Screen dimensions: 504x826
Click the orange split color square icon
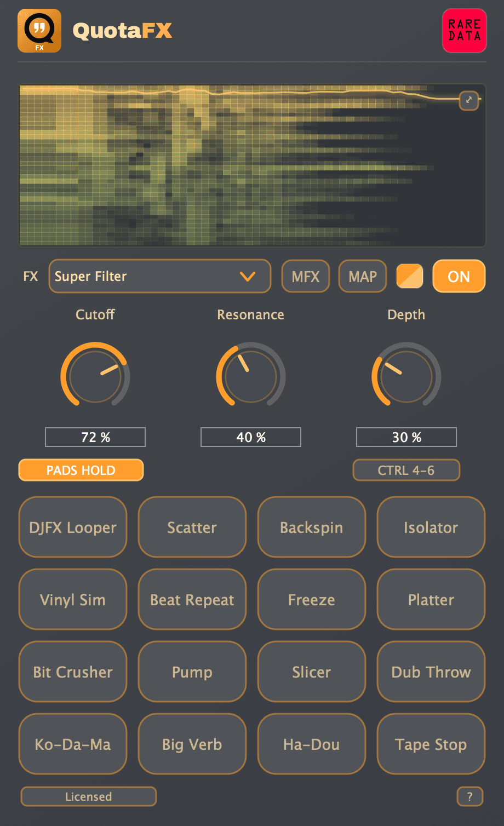(410, 277)
